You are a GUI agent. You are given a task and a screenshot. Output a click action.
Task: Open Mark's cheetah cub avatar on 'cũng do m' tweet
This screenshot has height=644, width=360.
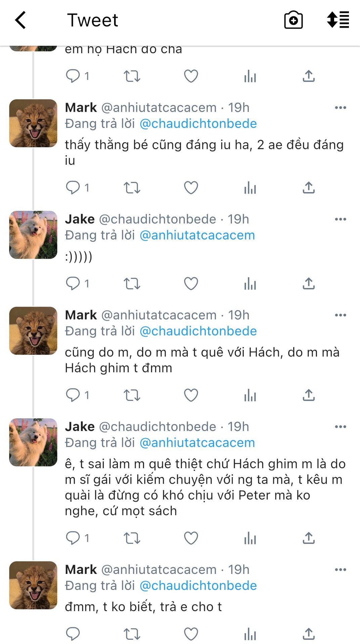pos(33,331)
